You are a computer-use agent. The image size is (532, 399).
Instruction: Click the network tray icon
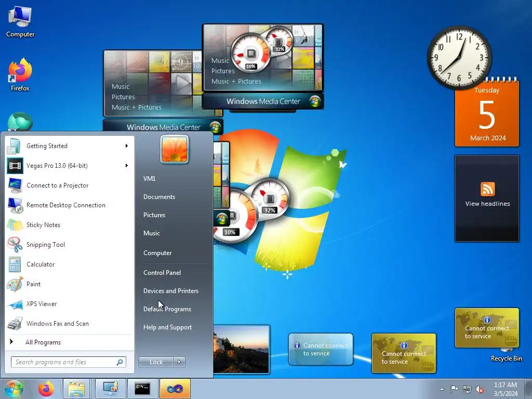coord(467,389)
